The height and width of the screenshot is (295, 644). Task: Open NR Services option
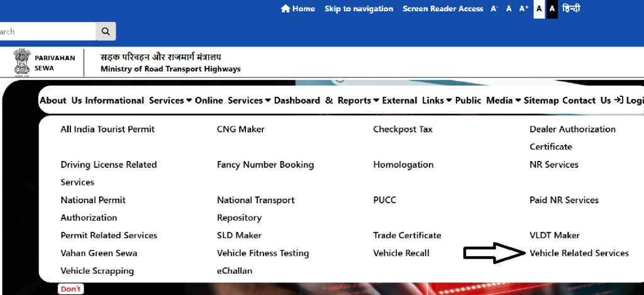pyautogui.click(x=554, y=165)
